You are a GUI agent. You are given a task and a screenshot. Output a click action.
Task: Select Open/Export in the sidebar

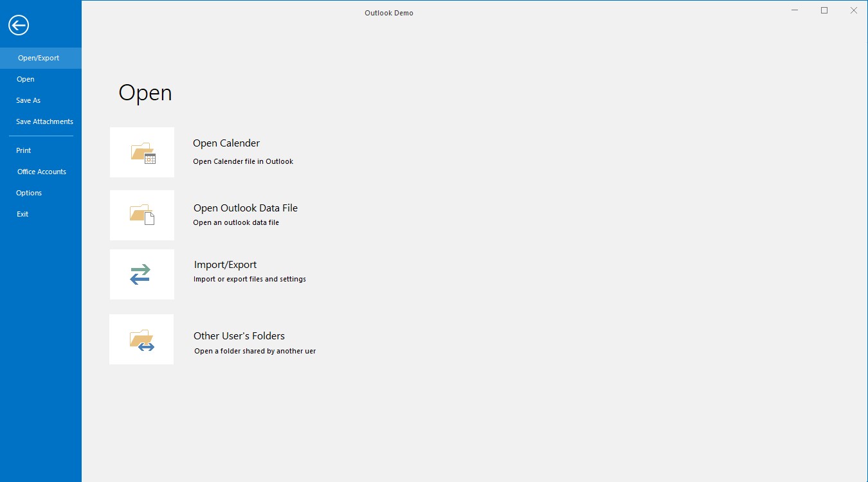pos(41,58)
